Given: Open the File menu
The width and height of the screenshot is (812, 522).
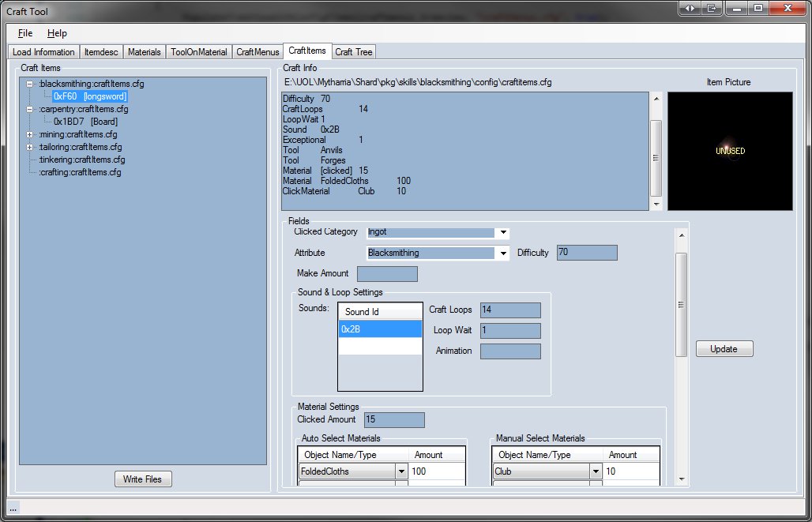Looking at the screenshot, I should pyautogui.click(x=25, y=33).
